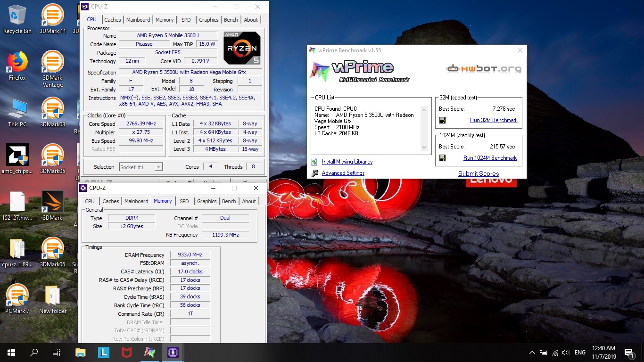Run 32M Benchmark in wPrime
Screen dimensions: 644x362
[494, 120]
